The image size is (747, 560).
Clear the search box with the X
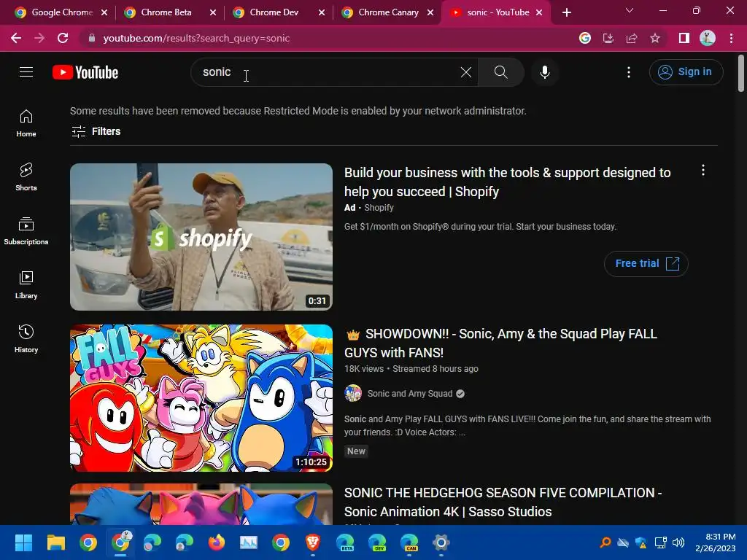466,72
